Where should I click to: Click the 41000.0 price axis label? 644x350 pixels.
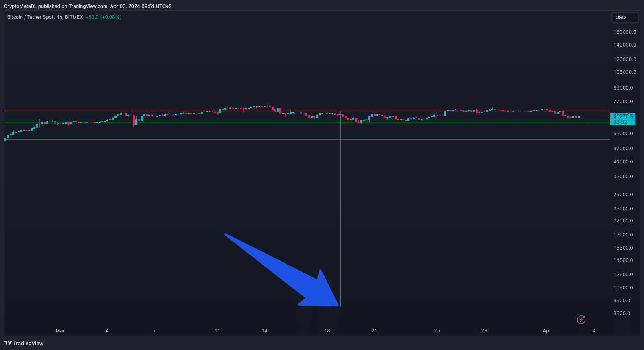[x=623, y=162]
